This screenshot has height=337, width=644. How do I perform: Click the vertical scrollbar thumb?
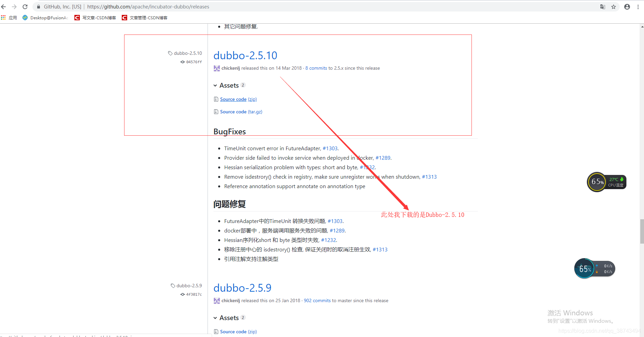[x=642, y=231]
